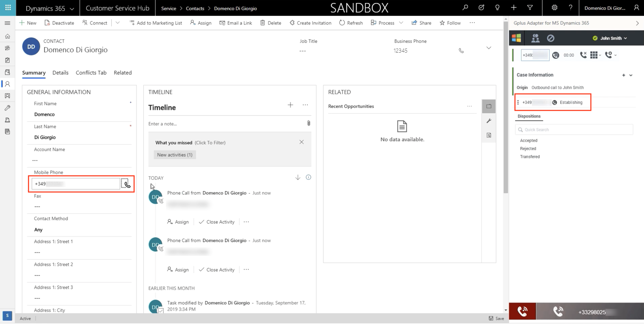Expand the Connect split button chevron

117,23
